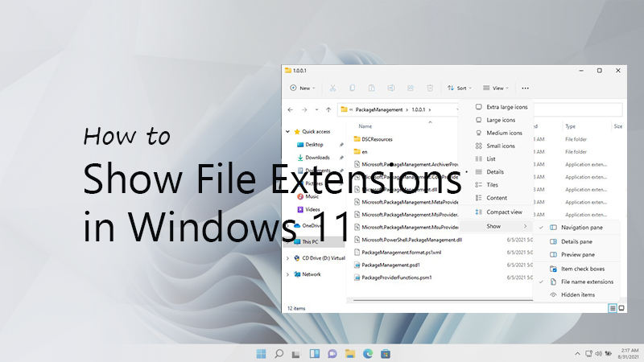
Task: Select PackageProviderFunctions.psm1 file
Action: (396, 278)
